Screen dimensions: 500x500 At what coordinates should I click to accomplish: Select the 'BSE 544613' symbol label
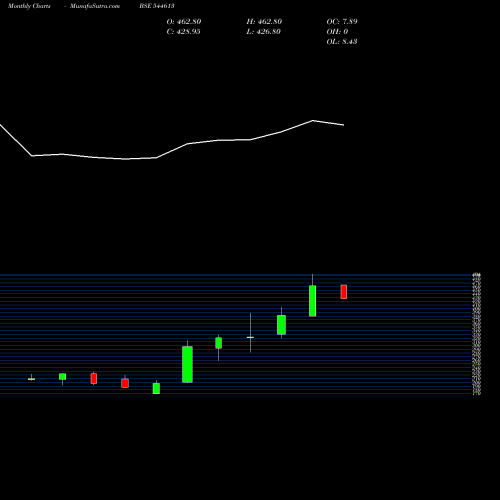(x=157, y=6)
